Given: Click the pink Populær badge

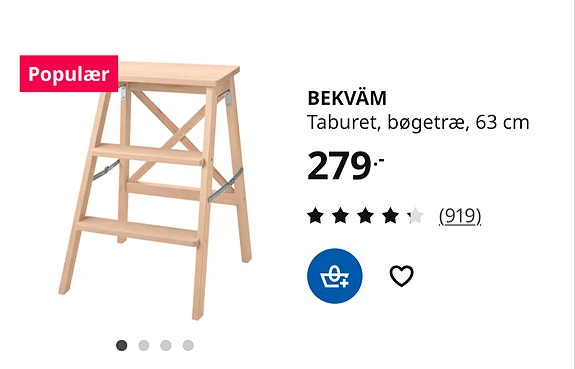Looking at the screenshot, I should point(69,74).
